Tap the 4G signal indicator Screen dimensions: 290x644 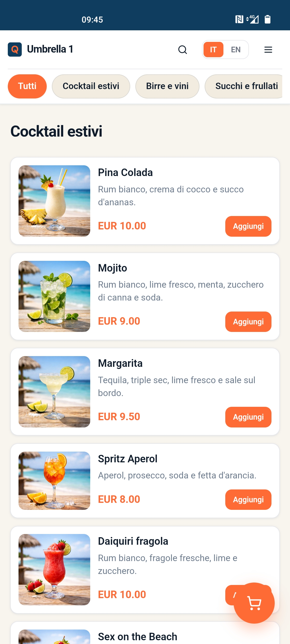point(252,19)
